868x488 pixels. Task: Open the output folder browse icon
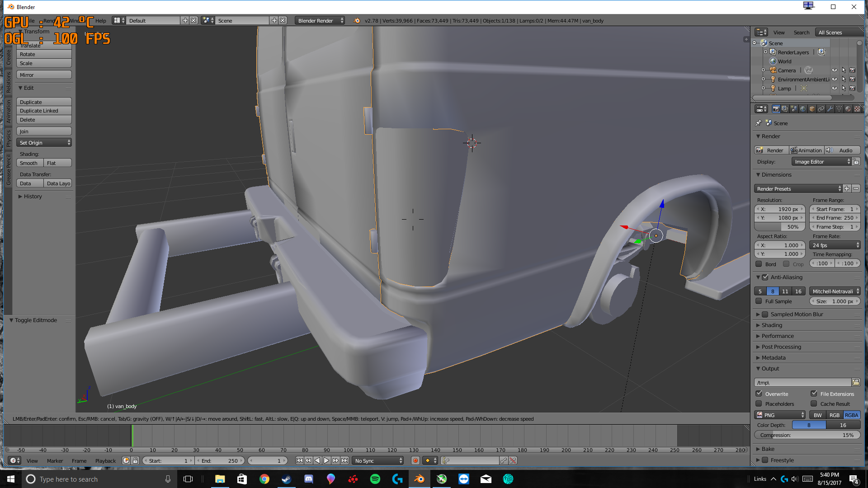[856, 382]
